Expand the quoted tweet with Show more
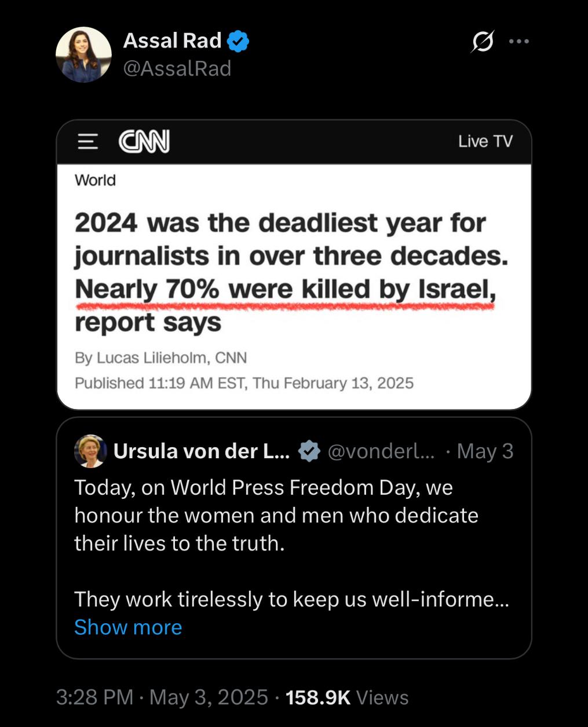Viewport: 588px width, 727px height. tap(128, 627)
